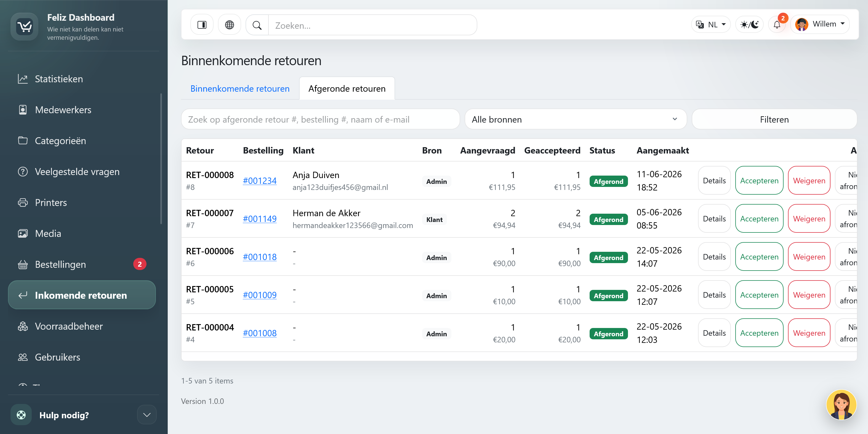Click Weigeren for RET-000005
Viewport: 868px width, 434px height.
[809, 295]
